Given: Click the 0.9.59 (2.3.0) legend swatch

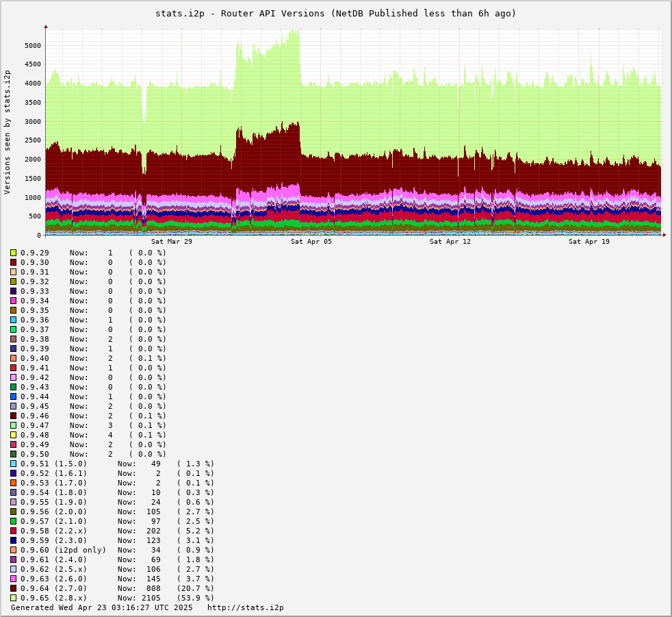Looking at the screenshot, I should click(13, 540).
